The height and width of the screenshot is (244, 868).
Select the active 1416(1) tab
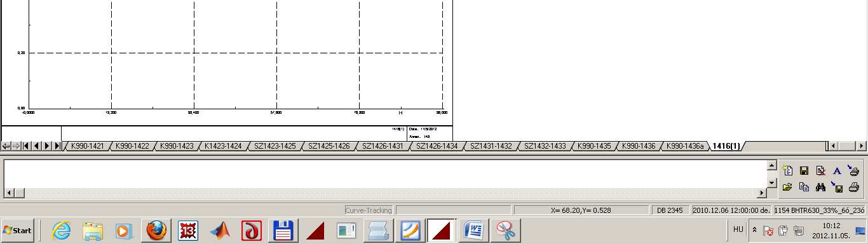point(726,146)
